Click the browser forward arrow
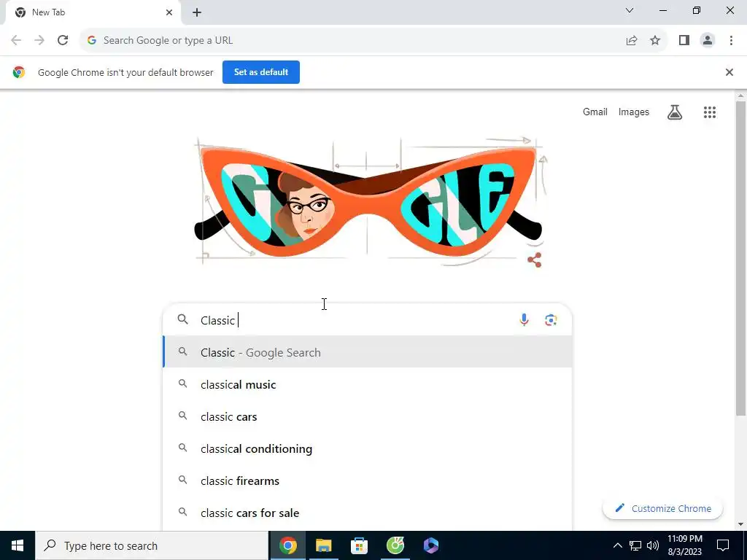Screen dimensions: 747x560 [39, 41]
